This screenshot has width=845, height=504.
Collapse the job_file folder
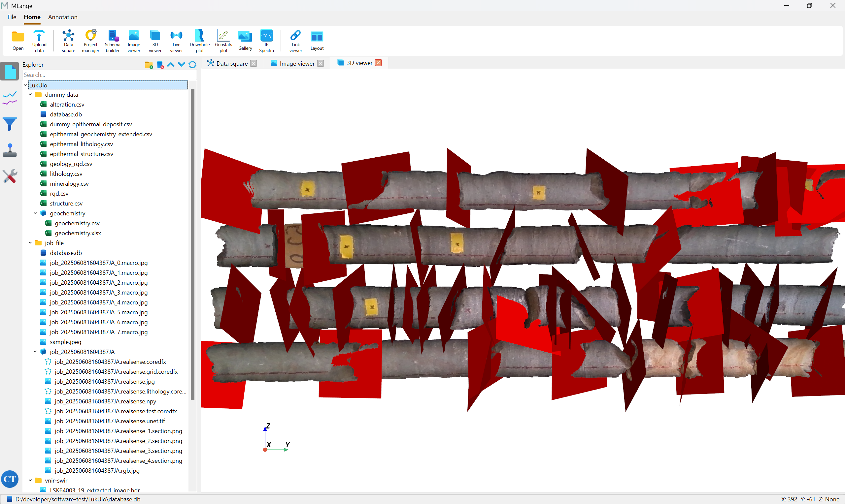30,243
